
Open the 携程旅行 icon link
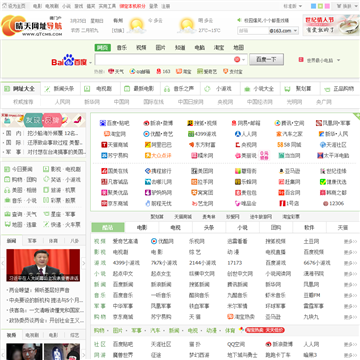(148, 171)
